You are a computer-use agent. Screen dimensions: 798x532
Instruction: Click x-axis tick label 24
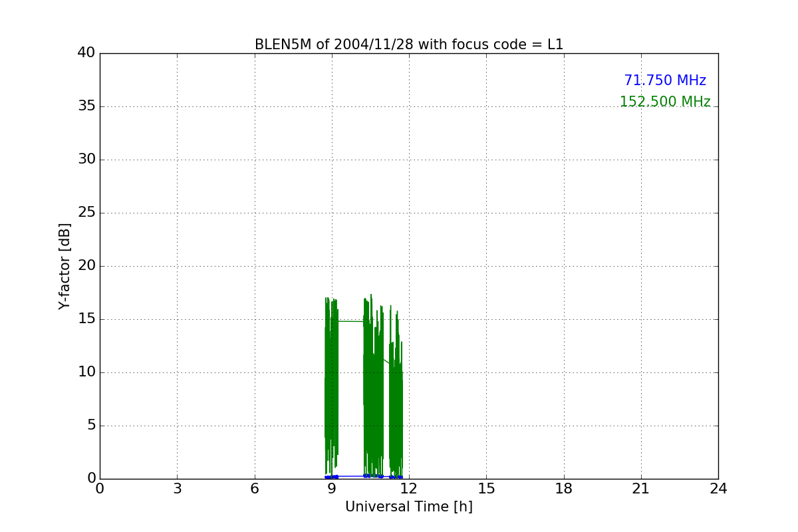(x=718, y=489)
